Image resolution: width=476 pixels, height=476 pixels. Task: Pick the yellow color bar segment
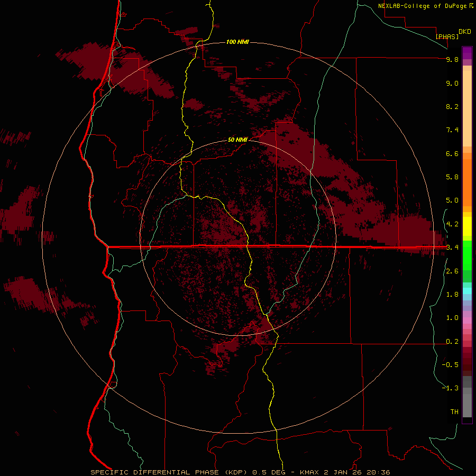467,226
